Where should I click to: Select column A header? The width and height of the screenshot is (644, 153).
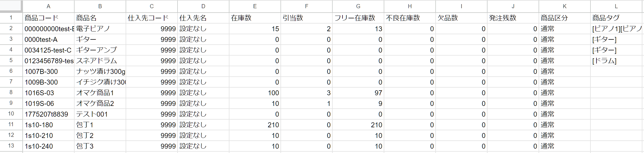pyautogui.click(x=48, y=6)
